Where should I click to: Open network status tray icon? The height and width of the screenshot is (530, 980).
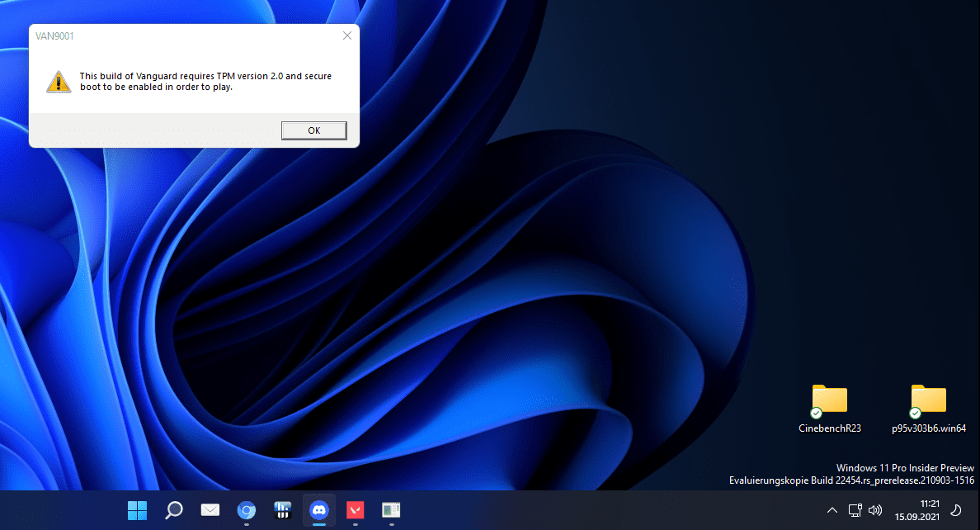855,511
